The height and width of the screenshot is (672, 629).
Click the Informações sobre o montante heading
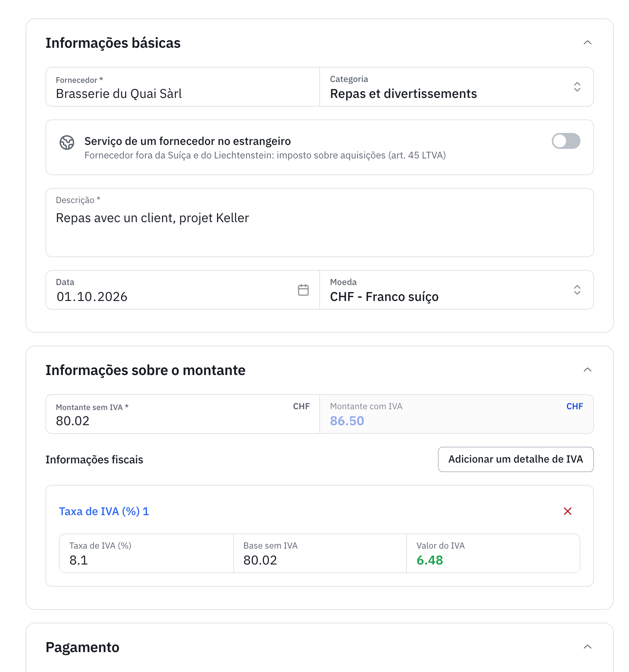(x=145, y=370)
